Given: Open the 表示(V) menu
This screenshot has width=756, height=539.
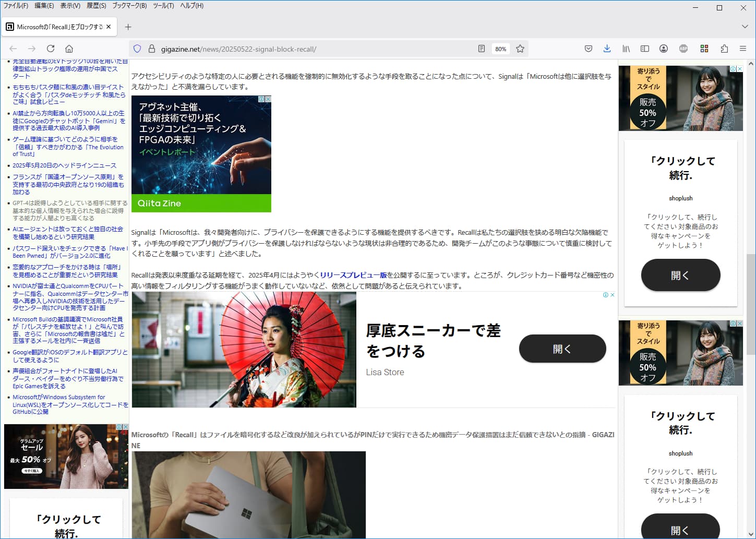Looking at the screenshot, I should (70, 6).
